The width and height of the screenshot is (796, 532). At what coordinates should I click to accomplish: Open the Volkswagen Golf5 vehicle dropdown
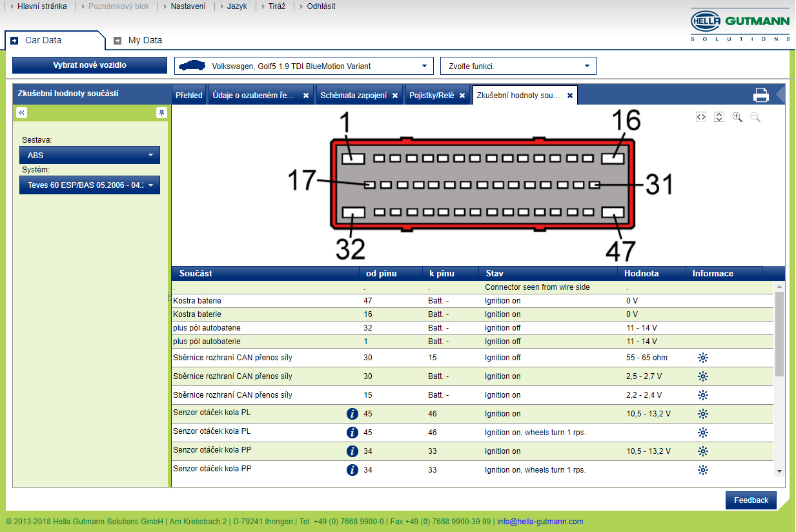(x=303, y=66)
